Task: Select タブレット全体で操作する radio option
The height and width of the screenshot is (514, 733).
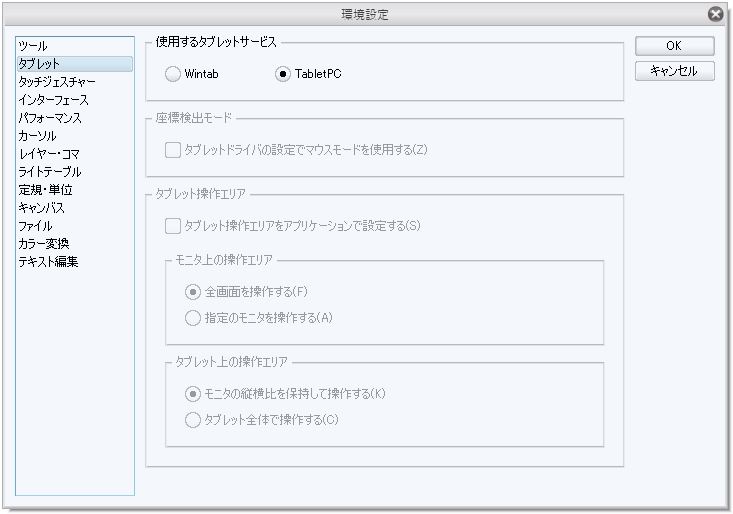Action: tap(193, 420)
